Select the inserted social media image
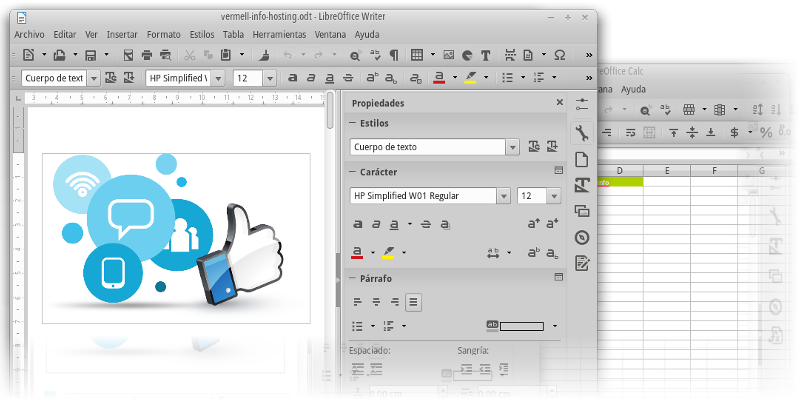 click(x=176, y=238)
